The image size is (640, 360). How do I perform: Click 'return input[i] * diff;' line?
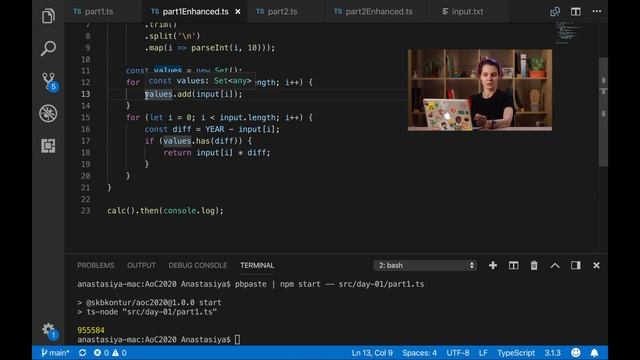point(217,153)
